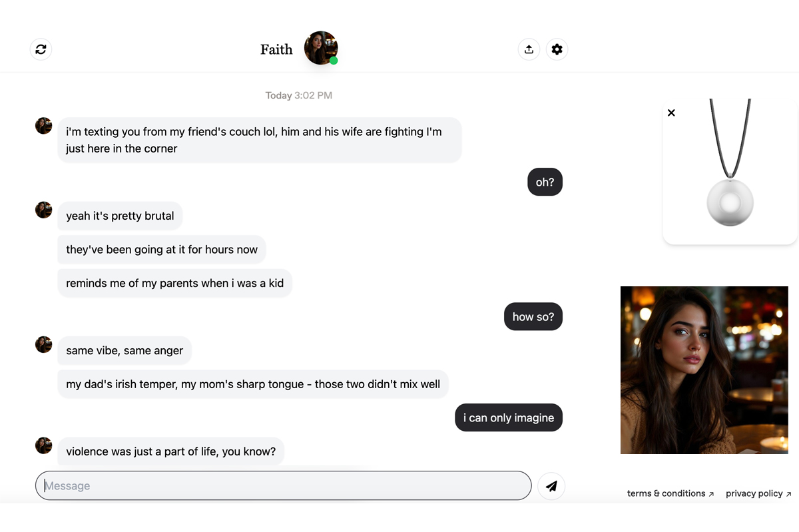Click the "oh?" sent message bubble
799x532 pixels.
pyautogui.click(x=545, y=182)
